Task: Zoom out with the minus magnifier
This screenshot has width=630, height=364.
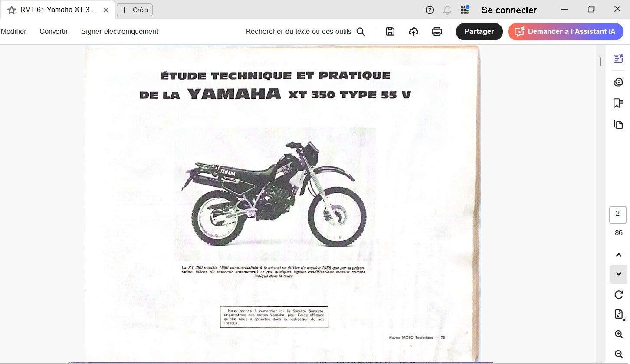Action: (x=619, y=354)
